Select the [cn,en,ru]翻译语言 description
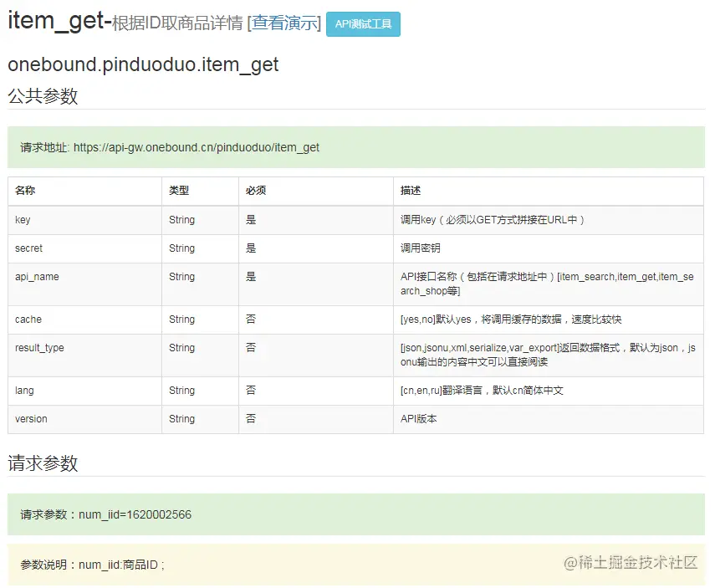The image size is (715, 588). pyautogui.click(x=482, y=391)
